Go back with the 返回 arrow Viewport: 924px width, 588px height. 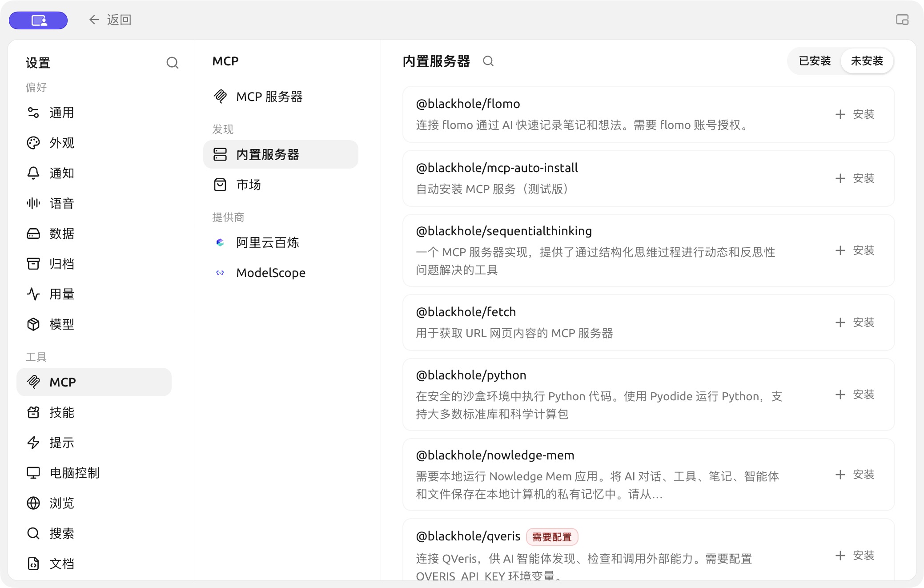click(x=110, y=20)
